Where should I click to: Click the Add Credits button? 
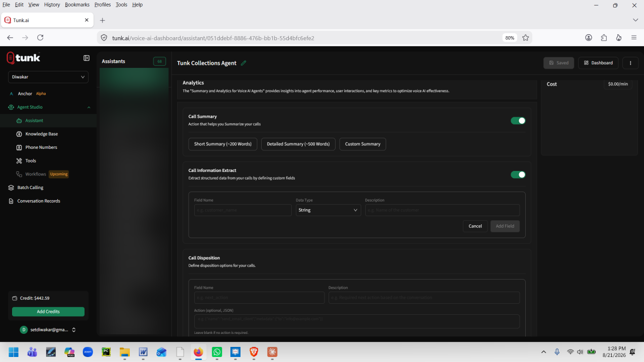48,312
